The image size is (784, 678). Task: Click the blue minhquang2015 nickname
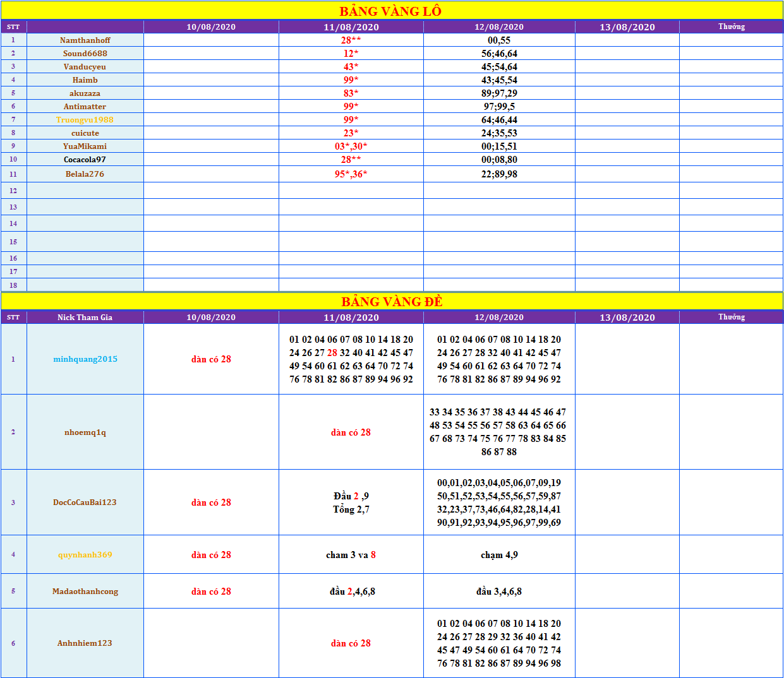click(85, 359)
